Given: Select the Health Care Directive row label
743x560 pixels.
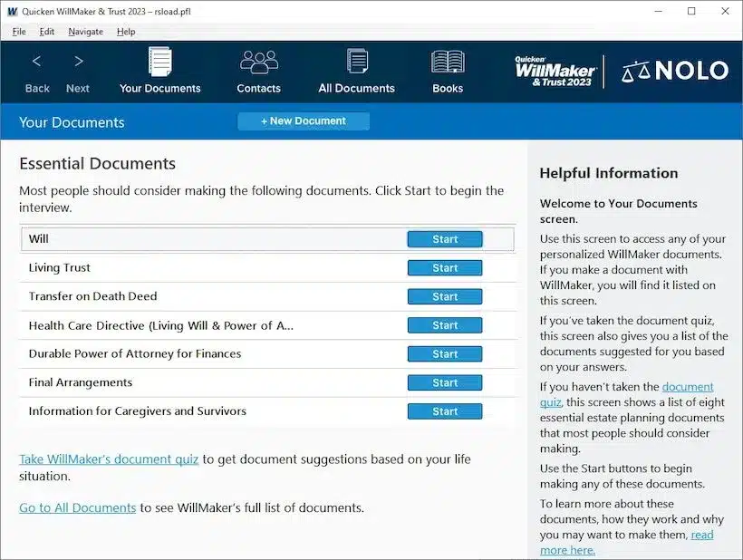Looking at the screenshot, I should tap(161, 325).
